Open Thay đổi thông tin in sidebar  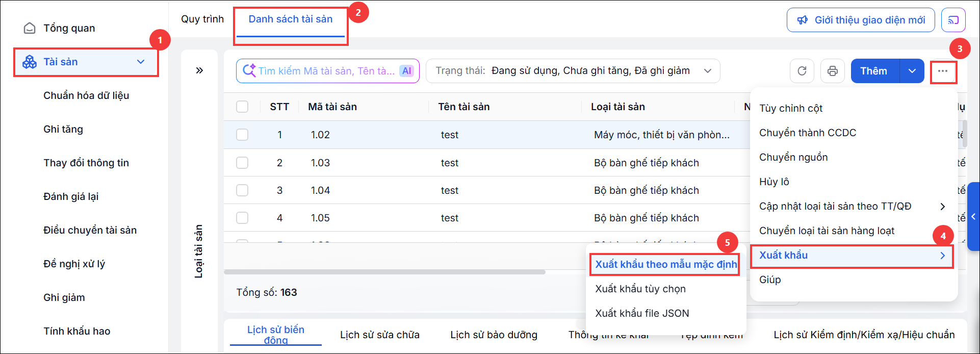[x=86, y=163]
